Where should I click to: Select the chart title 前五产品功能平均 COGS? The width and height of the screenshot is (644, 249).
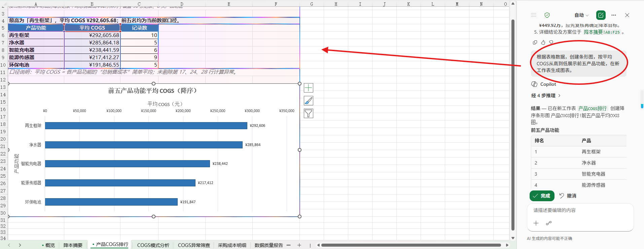pos(153,91)
